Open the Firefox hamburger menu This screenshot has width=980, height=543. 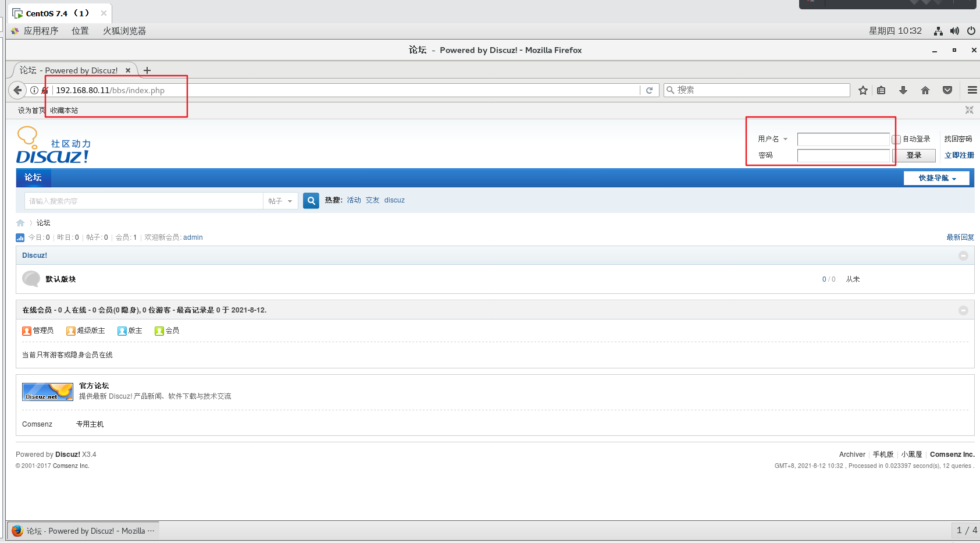coord(972,90)
